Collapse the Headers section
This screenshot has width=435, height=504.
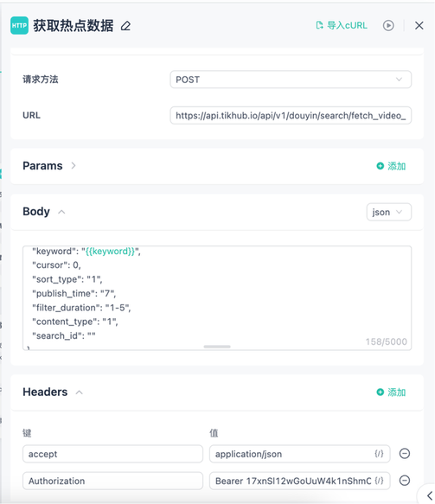coord(79,392)
